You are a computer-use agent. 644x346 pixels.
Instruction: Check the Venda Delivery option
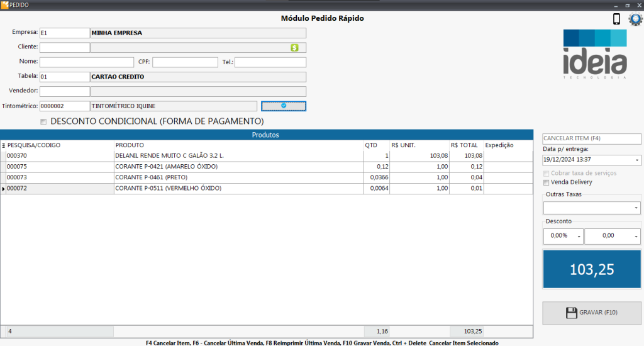(546, 182)
